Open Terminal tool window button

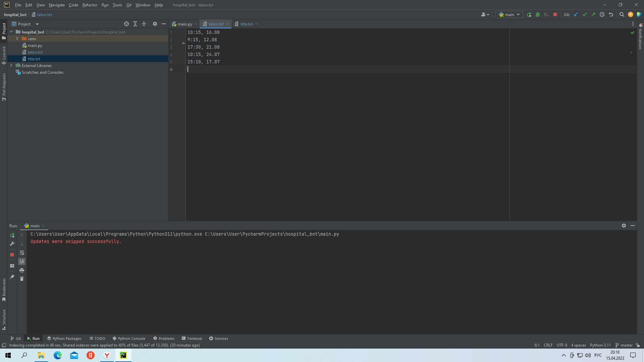[x=192, y=339]
